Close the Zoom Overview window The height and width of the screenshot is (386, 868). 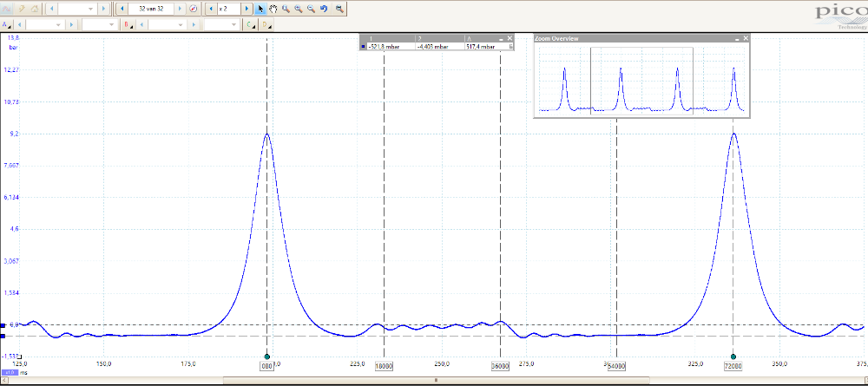click(745, 39)
